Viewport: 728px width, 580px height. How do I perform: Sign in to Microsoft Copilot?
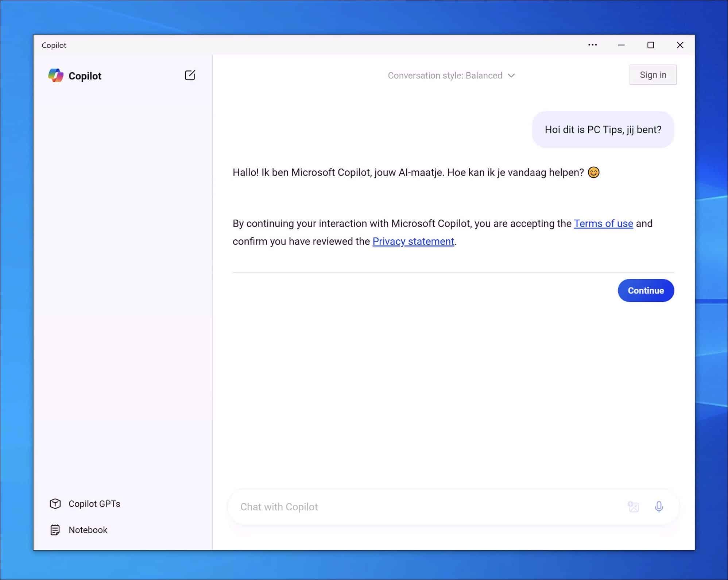click(653, 74)
